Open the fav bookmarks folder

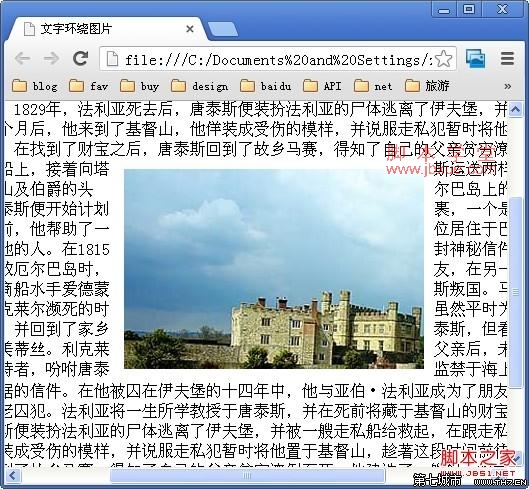click(88, 86)
